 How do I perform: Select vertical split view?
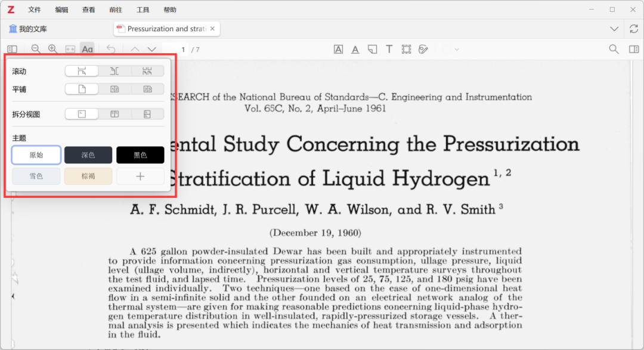click(114, 114)
